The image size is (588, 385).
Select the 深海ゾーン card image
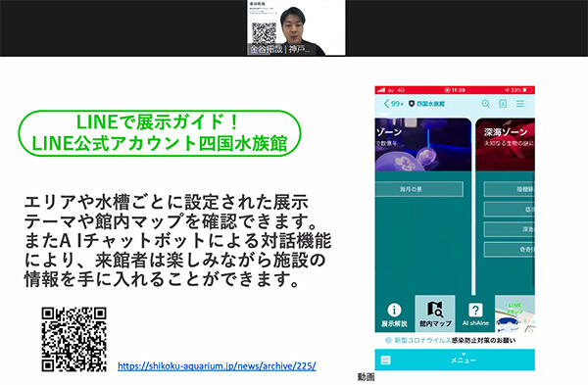click(506, 145)
